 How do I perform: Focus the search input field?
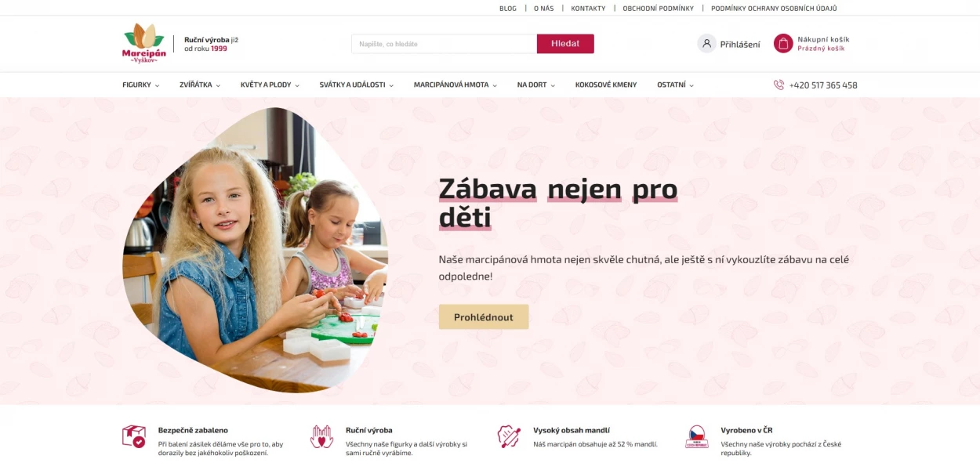click(x=445, y=44)
